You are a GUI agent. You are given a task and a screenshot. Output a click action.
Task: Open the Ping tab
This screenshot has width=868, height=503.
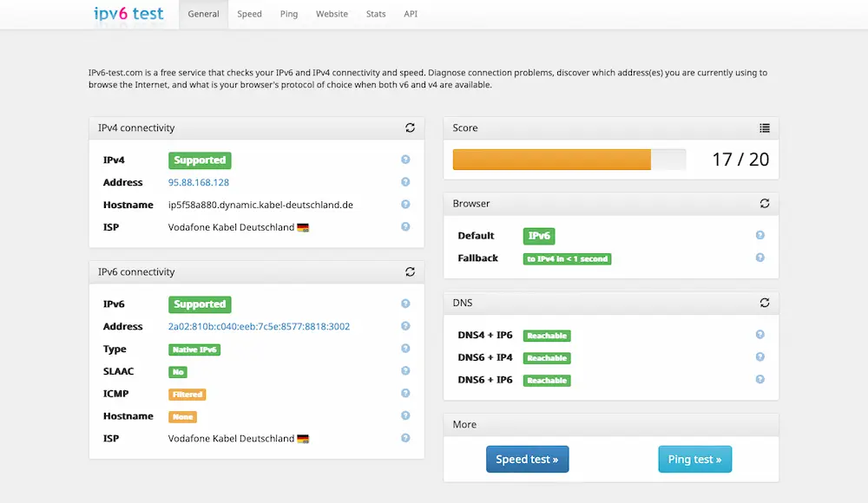tap(289, 15)
